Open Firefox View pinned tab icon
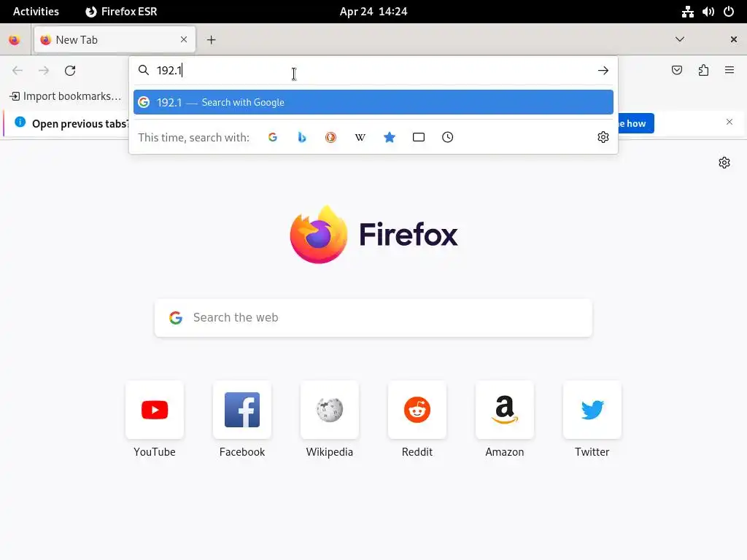The width and height of the screenshot is (747, 560). 15,40
